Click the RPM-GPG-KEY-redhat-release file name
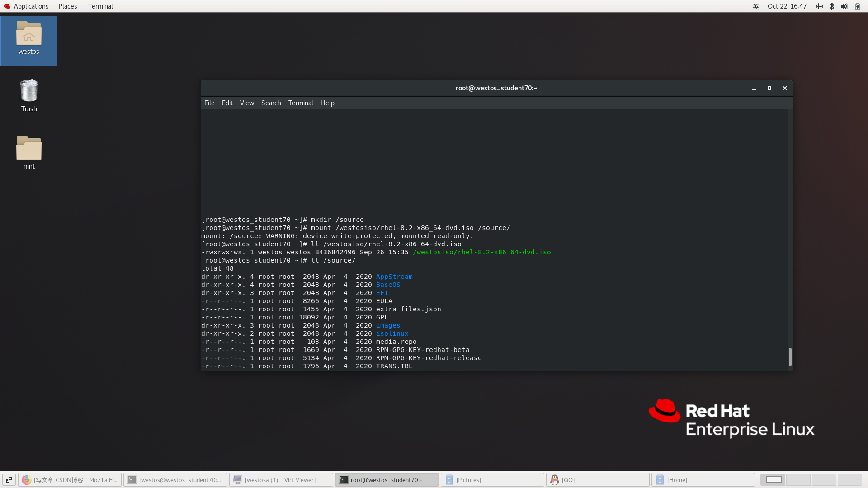868x488 pixels. click(x=429, y=358)
